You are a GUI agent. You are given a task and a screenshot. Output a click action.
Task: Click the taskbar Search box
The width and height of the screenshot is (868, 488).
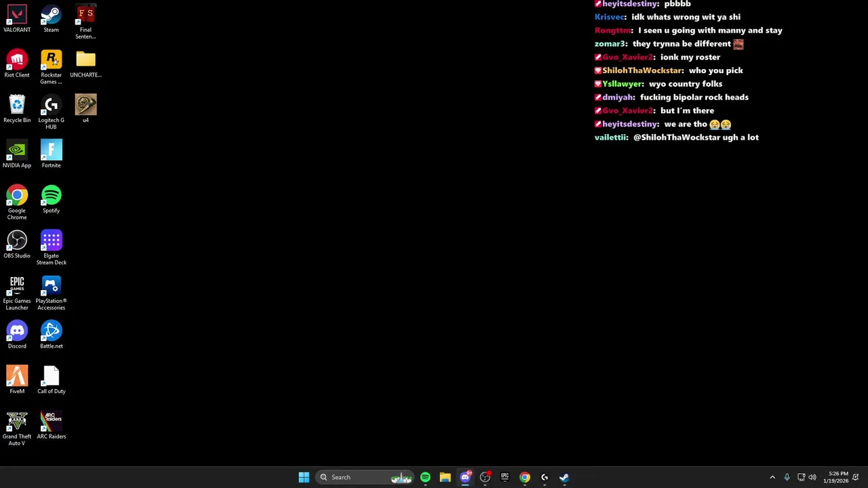(x=365, y=477)
